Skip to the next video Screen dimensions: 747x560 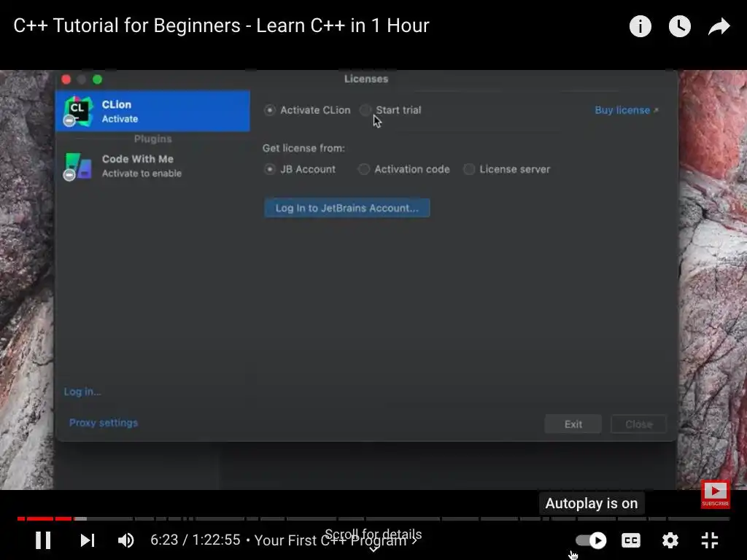click(x=88, y=540)
